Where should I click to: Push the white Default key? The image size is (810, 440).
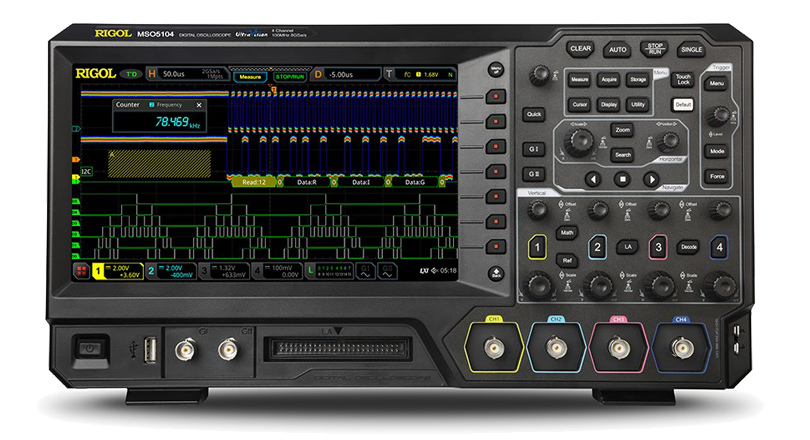(683, 105)
